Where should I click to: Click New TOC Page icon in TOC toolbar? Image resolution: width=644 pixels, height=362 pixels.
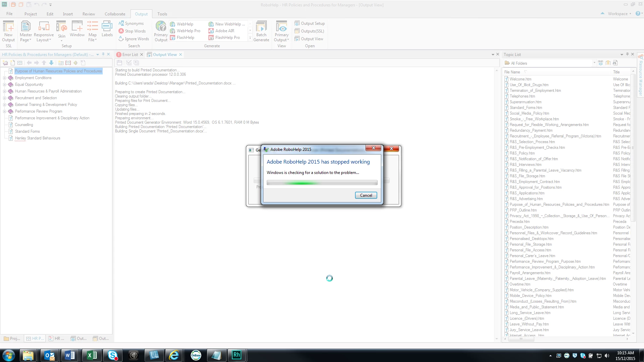[13, 63]
